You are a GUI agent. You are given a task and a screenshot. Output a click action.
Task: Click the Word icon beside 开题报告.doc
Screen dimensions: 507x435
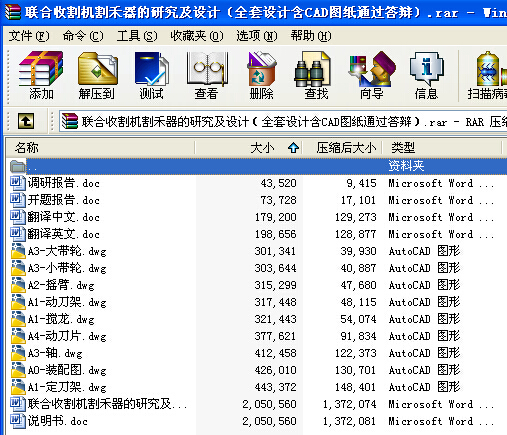(x=18, y=200)
